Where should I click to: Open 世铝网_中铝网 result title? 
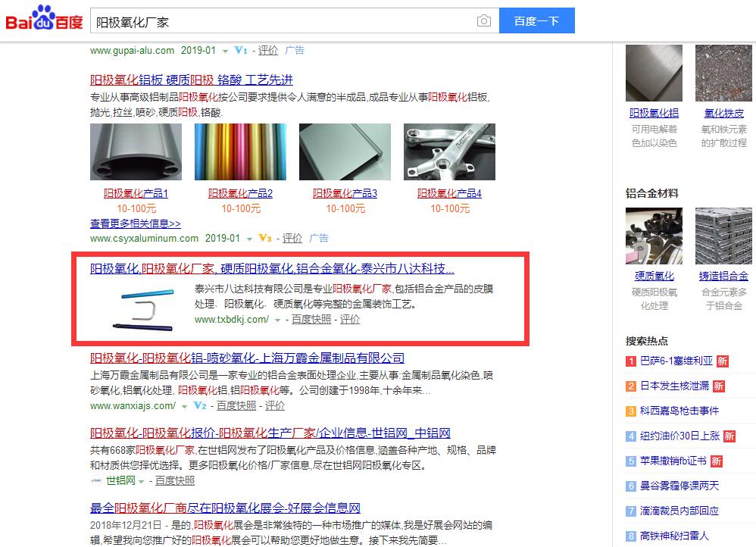point(270,433)
